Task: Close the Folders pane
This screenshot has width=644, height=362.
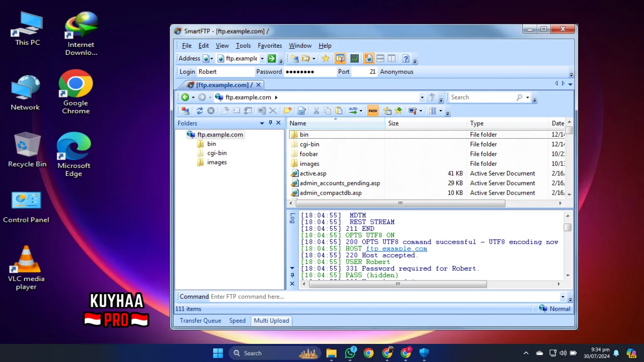Action: (x=278, y=123)
